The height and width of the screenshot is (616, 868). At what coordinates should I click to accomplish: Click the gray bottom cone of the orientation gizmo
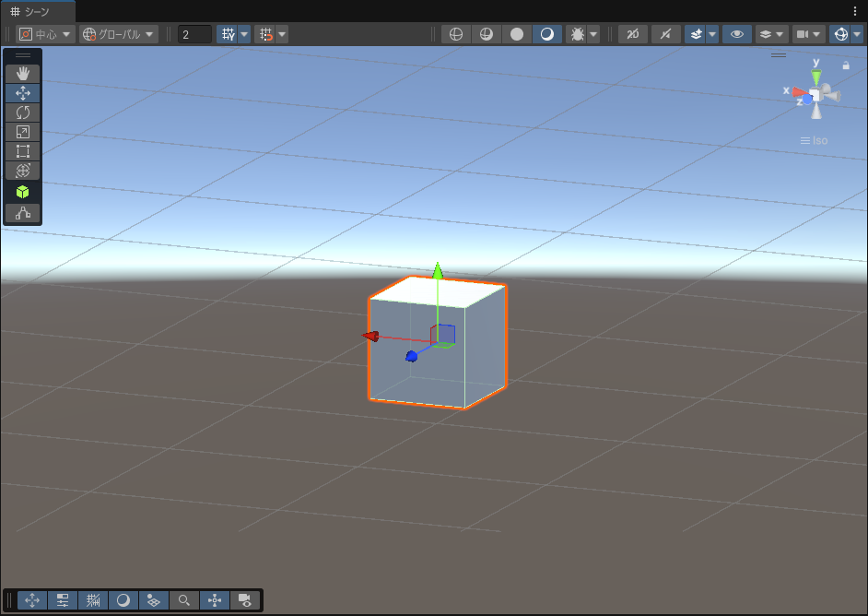[x=816, y=112]
